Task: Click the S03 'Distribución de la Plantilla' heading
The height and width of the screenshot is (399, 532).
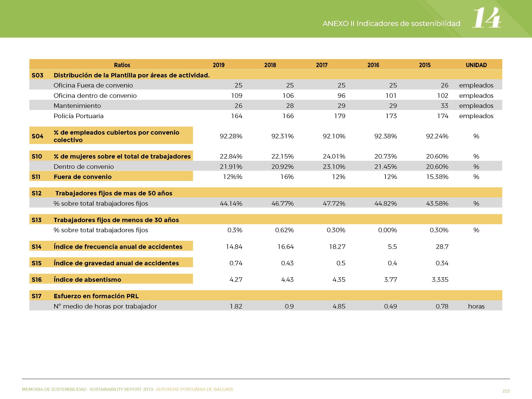Action: click(x=132, y=75)
